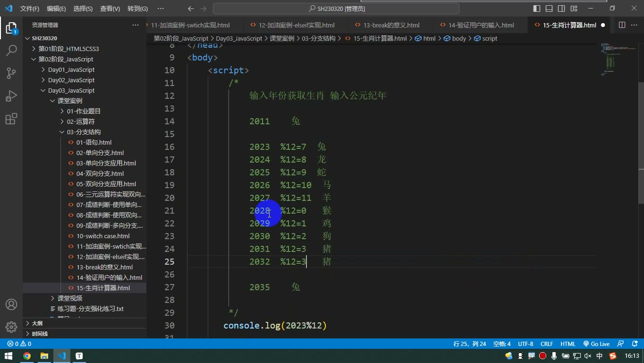The width and height of the screenshot is (644, 363).
Task: Toggle bottom panel layout button
Action: [x=549, y=9]
